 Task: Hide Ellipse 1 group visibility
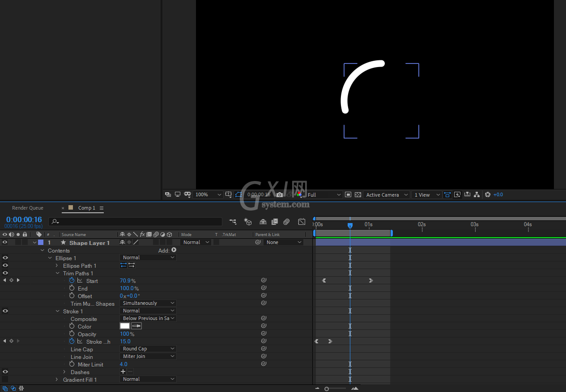coord(5,258)
